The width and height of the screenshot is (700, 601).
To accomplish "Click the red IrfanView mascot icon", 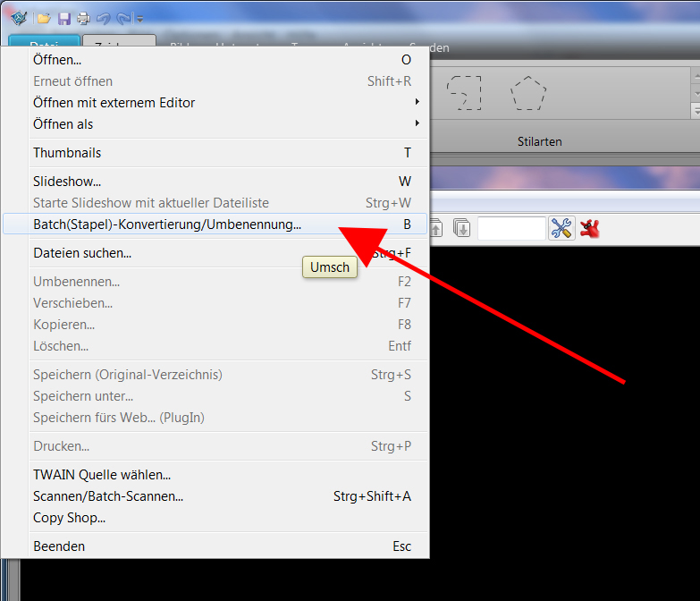I will 590,229.
